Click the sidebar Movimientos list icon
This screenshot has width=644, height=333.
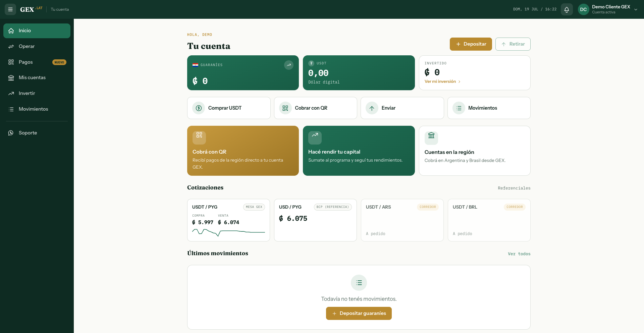click(11, 109)
